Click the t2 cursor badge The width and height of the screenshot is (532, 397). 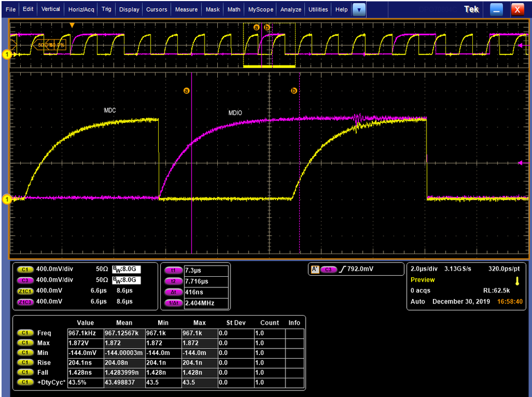[x=173, y=281]
